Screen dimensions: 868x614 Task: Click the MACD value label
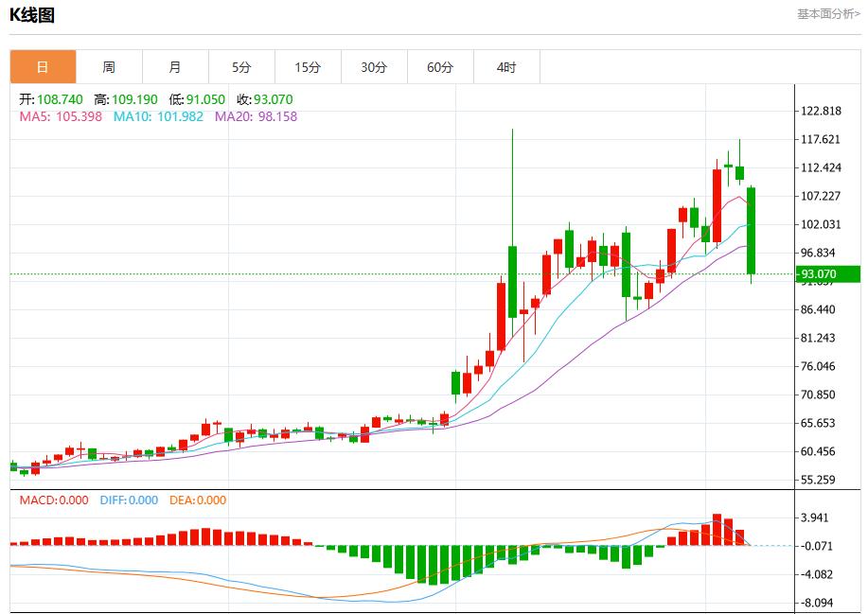(54, 500)
